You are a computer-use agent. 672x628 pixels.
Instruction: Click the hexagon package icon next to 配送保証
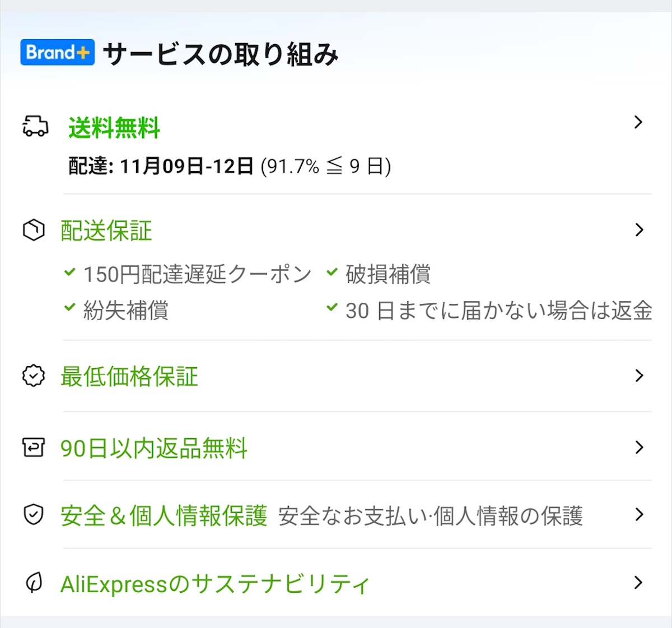point(33,229)
